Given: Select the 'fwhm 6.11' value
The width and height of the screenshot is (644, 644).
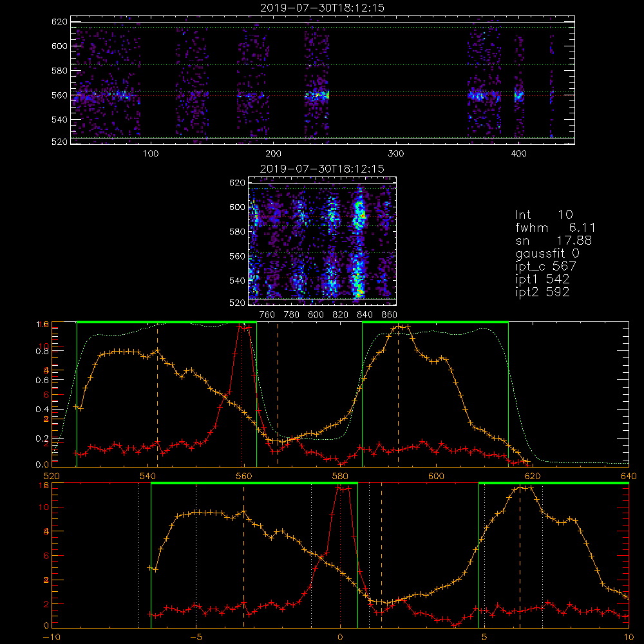Looking at the screenshot, I should click(555, 227).
